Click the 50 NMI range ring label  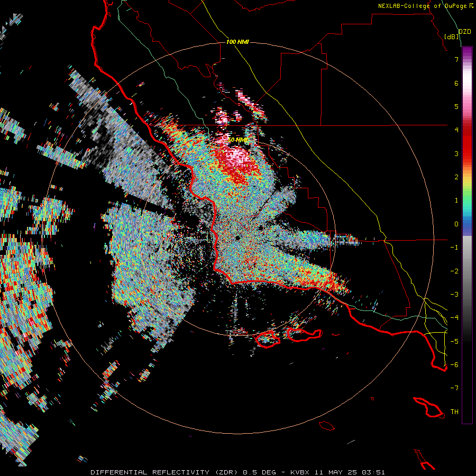pos(237,140)
